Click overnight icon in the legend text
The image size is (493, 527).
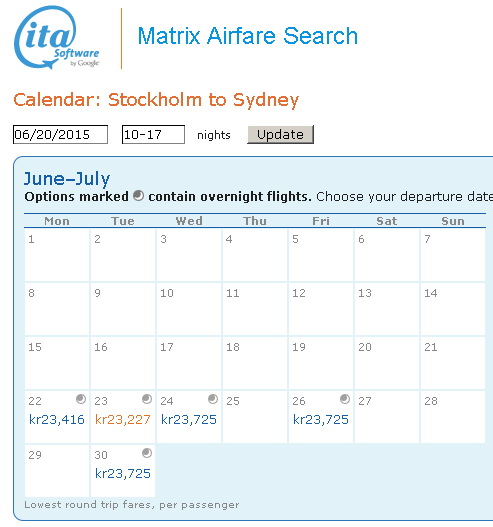point(138,196)
